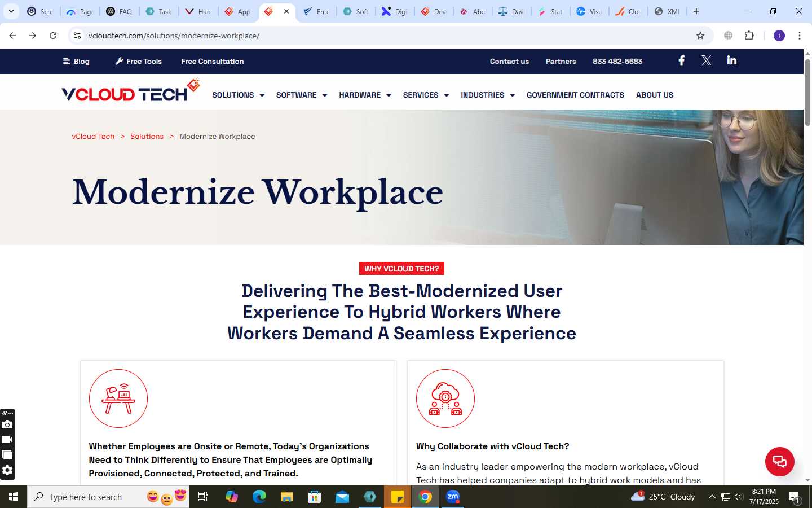Viewport: 812px width, 508px height.
Task: Bookmark this page with the star icon
Action: 700,36
